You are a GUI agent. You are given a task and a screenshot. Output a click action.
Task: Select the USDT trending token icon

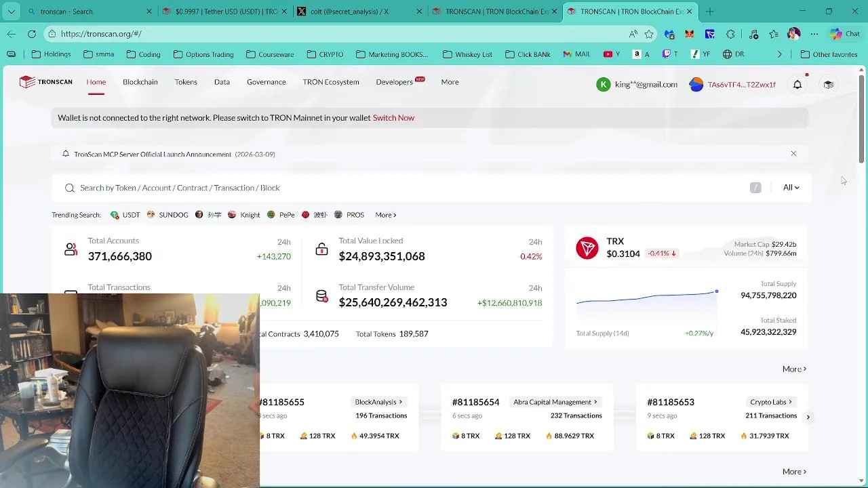click(x=115, y=215)
